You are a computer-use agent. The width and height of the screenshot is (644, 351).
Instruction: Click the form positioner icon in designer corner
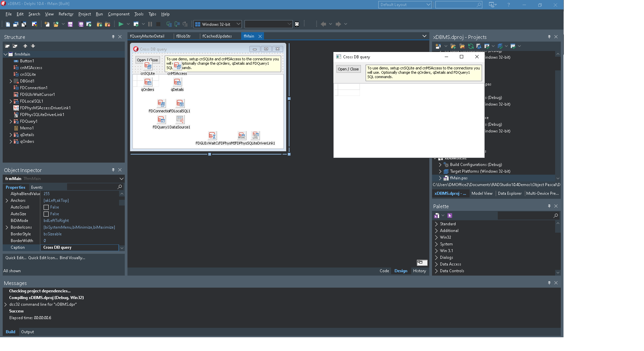[422, 262]
